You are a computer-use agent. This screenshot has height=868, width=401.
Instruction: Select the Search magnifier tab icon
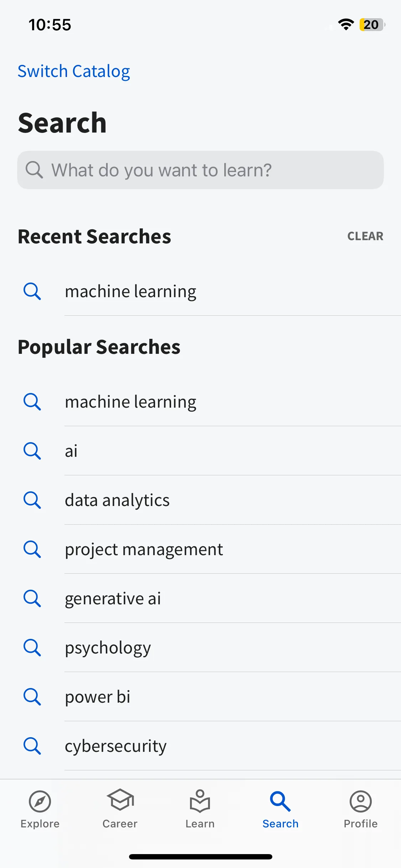pyautogui.click(x=281, y=801)
